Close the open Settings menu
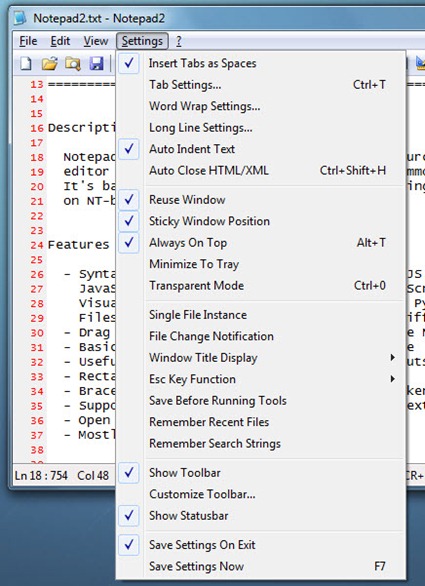The image size is (425, 586). pos(142,41)
